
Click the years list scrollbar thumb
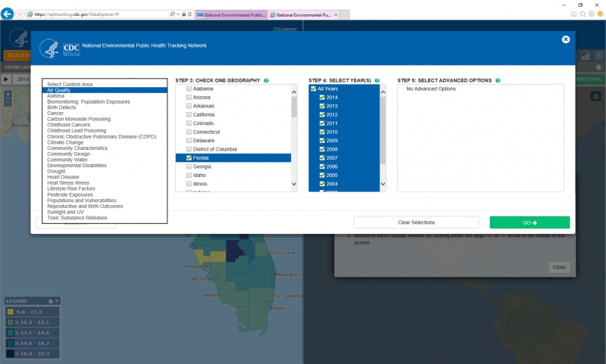[383, 130]
